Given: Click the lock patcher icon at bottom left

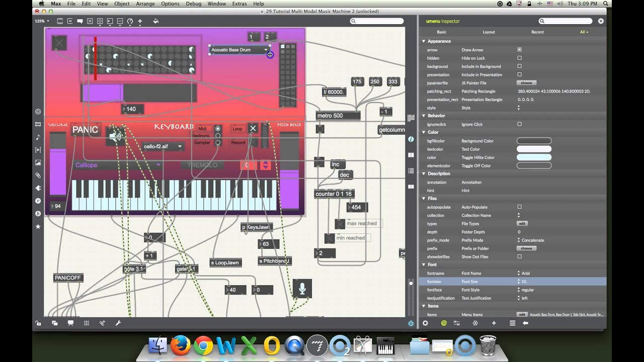Looking at the screenshot, I should pos(38,323).
